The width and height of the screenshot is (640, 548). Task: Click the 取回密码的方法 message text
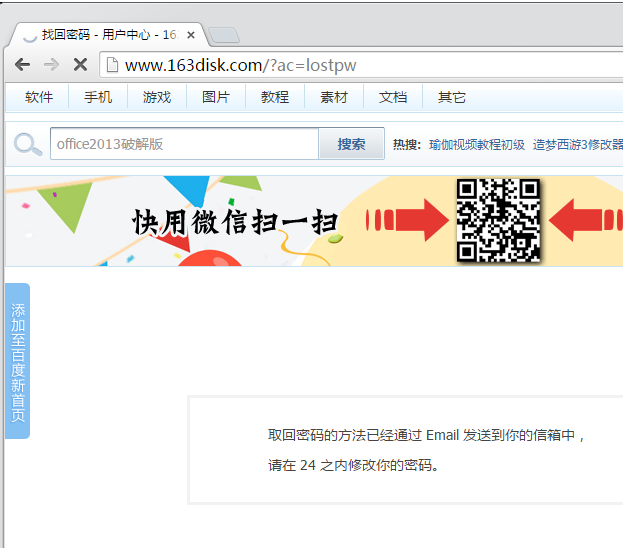[426, 435]
